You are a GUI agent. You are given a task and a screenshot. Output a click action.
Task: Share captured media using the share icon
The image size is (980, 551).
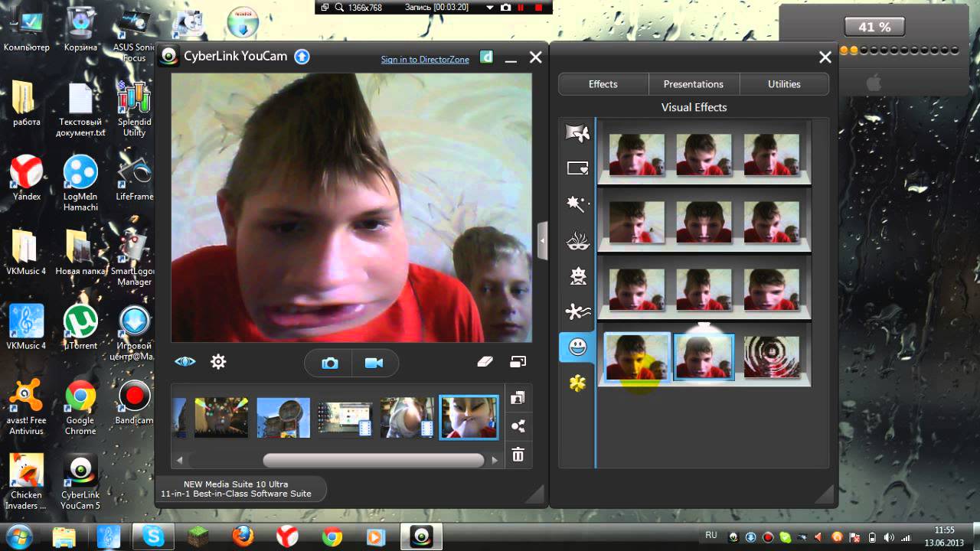[x=518, y=426]
